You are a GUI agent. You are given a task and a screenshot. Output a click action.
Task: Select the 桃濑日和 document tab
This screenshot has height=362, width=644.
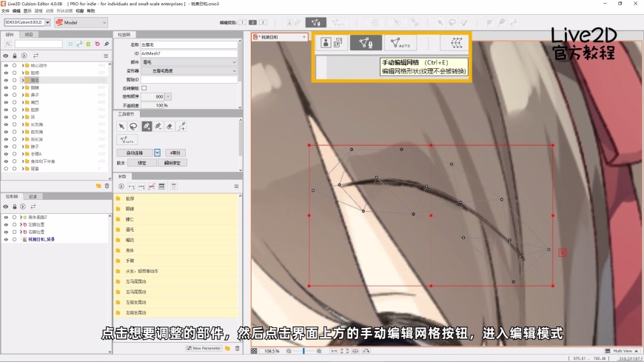pos(279,37)
